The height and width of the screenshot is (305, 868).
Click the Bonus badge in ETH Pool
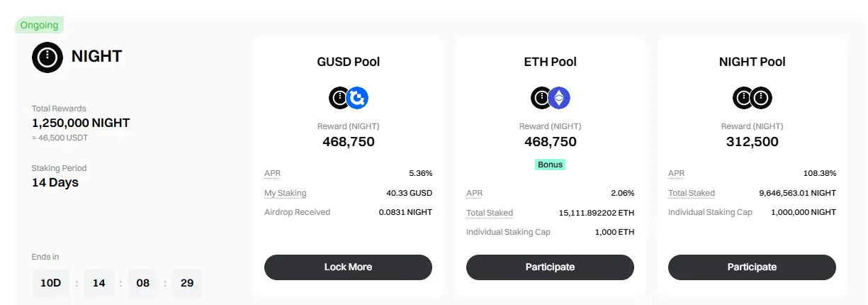(x=550, y=165)
